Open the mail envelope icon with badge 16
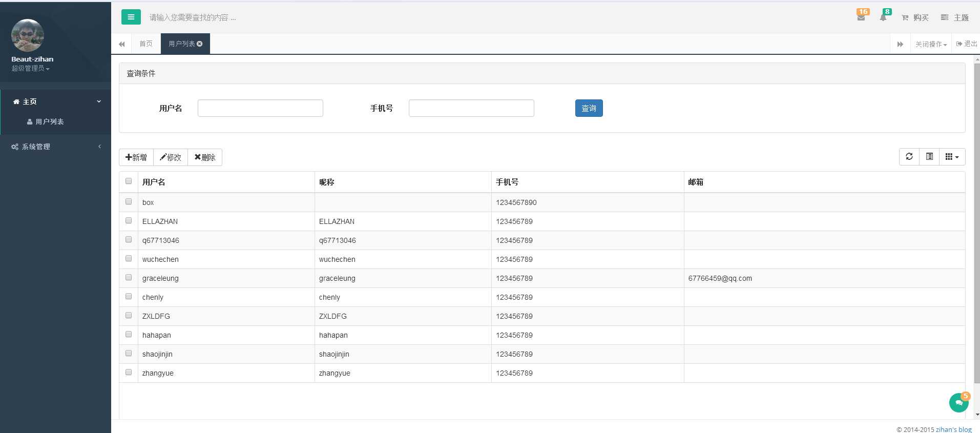The height and width of the screenshot is (433, 980). point(862,16)
